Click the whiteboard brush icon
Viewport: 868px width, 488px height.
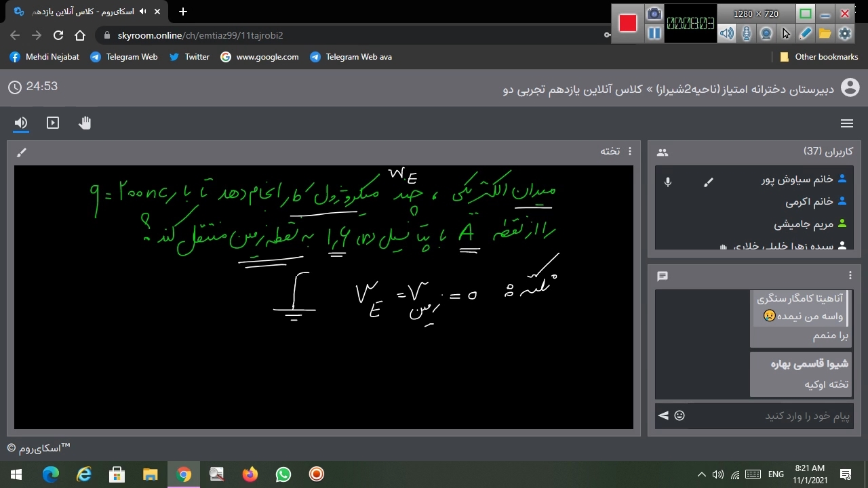point(21,152)
